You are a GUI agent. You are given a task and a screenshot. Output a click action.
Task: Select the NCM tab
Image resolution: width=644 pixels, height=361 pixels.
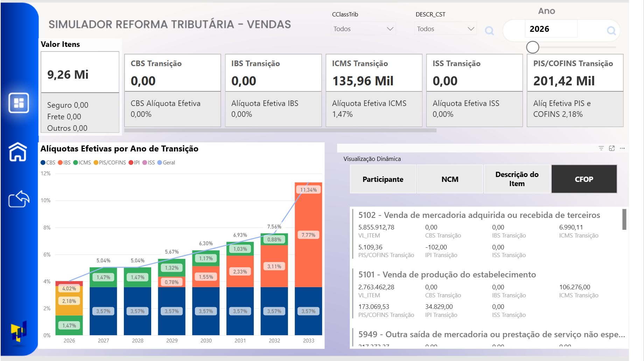pos(450,179)
